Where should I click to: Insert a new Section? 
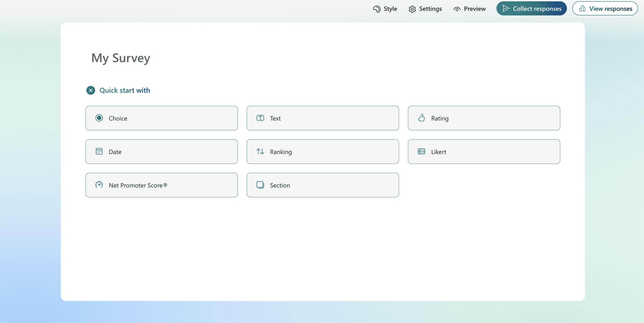tap(323, 185)
